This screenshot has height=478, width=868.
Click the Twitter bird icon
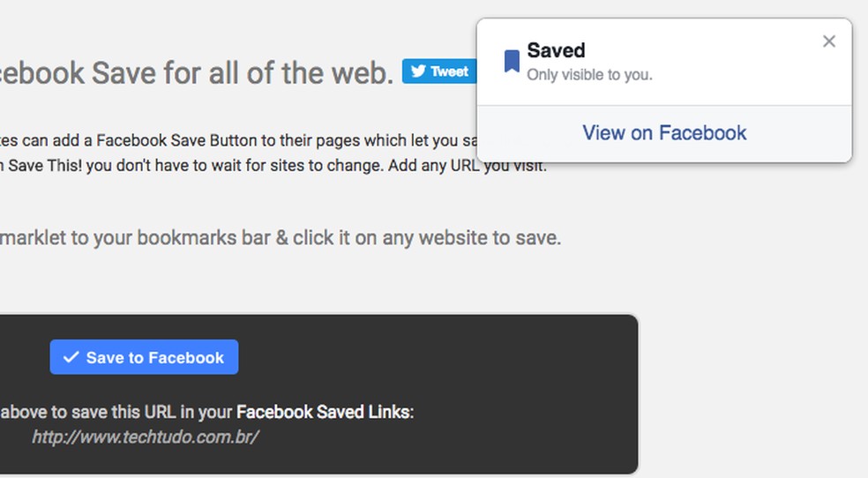point(418,71)
